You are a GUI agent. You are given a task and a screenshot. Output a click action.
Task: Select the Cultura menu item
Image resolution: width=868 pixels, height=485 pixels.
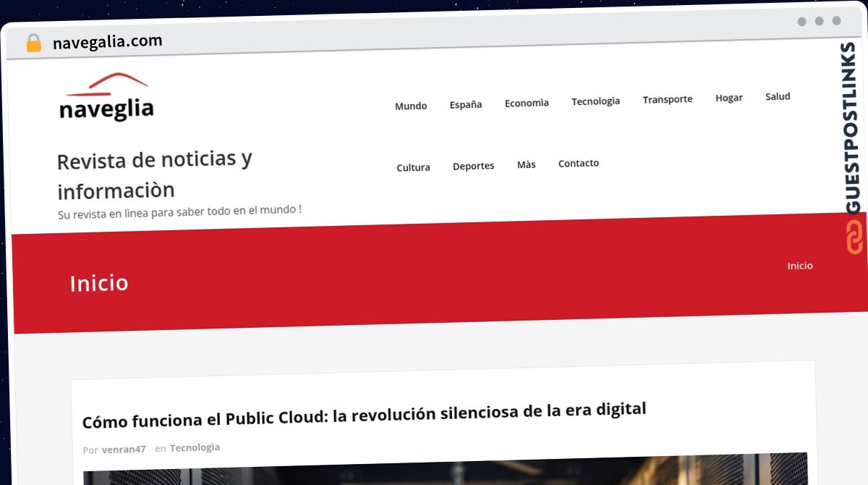[413, 167]
